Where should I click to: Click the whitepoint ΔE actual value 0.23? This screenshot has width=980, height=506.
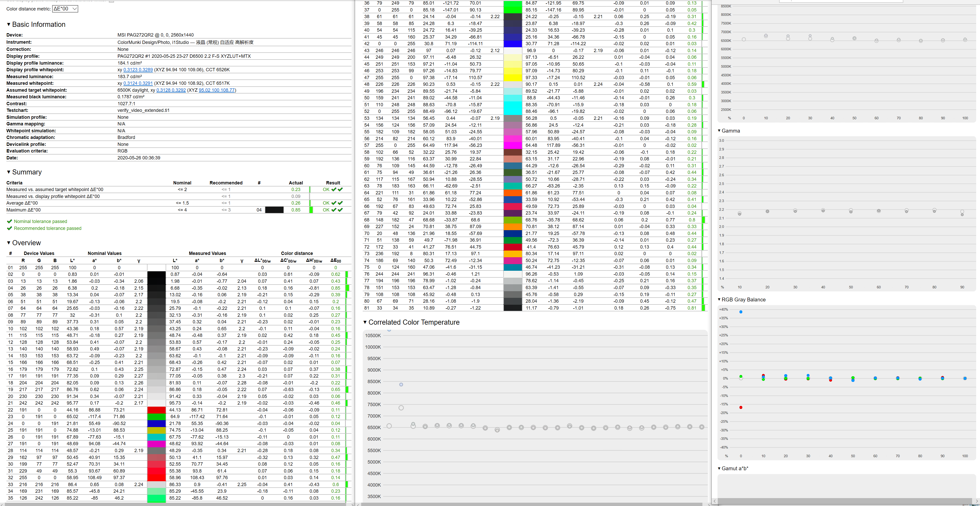(x=296, y=189)
